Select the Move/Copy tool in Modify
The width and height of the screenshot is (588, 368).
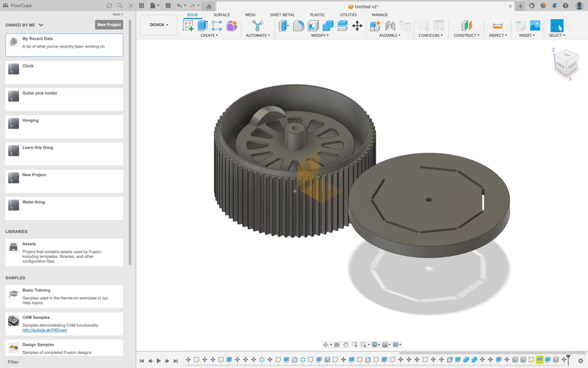(x=357, y=26)
